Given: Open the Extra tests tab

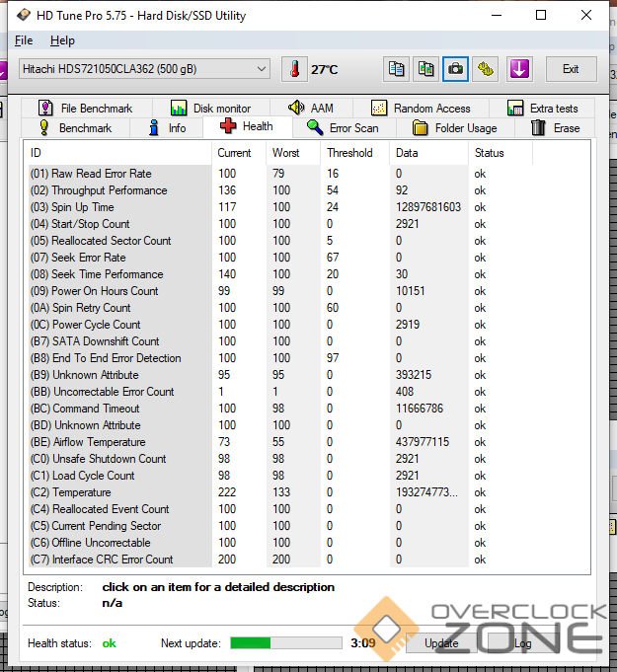Looking at the screenshot, I should [x=542, y=108].
